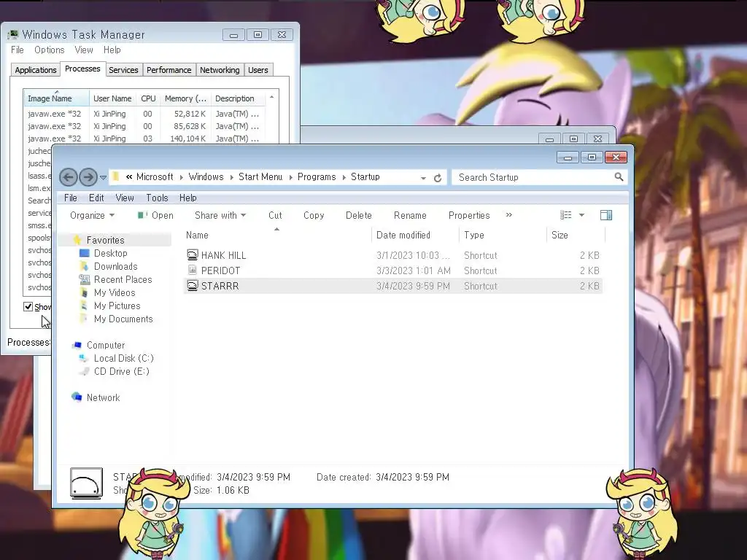Click Properties in the toolbar

[469, 215]
